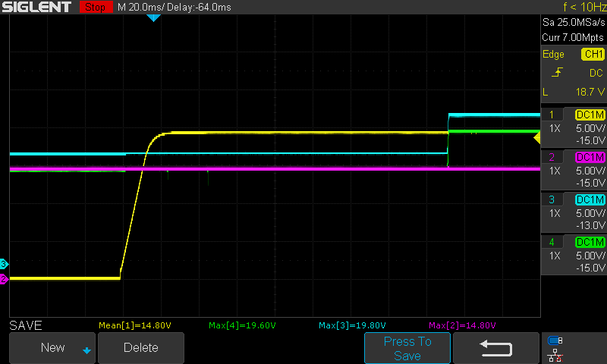The height and width of the screenshot is (364, 607).
Task: Click channel 1 yellow DC1M badge
Action: [x=590, y=115]
